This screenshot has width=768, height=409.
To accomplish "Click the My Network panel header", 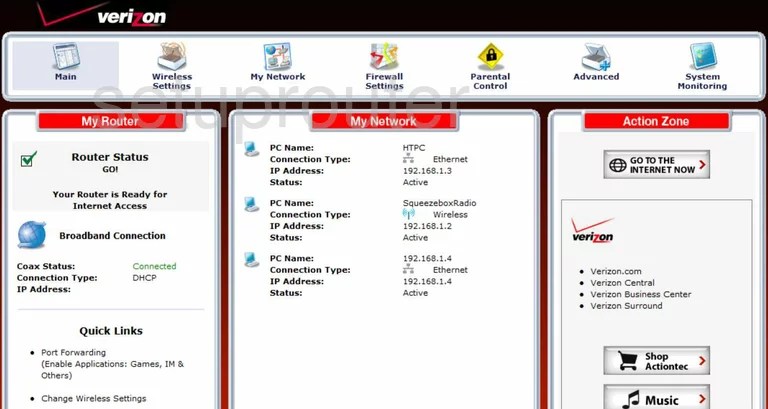I will point(384,121).
